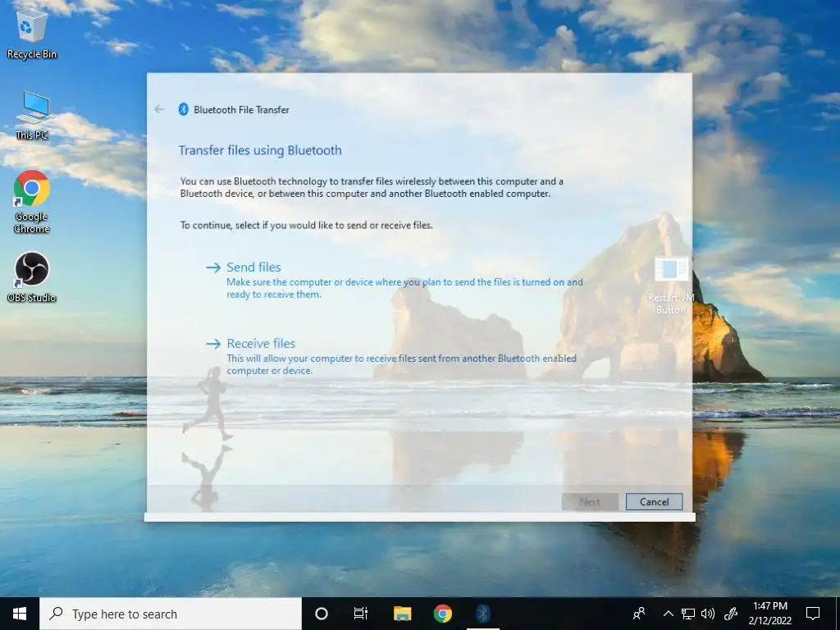Open File Explorer from the taskbar
Screen dimensions: 840x630
click(x=402, y=614)
